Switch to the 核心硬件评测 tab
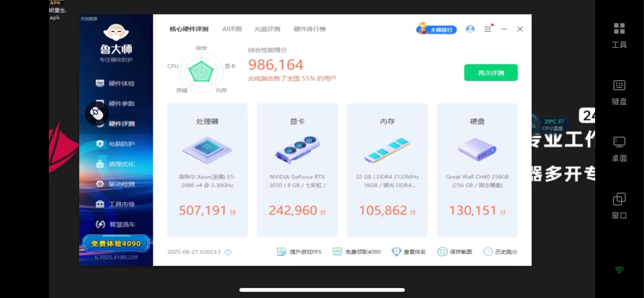The height and width of the screenshot is (298, 644). click(x=189, y=29)
